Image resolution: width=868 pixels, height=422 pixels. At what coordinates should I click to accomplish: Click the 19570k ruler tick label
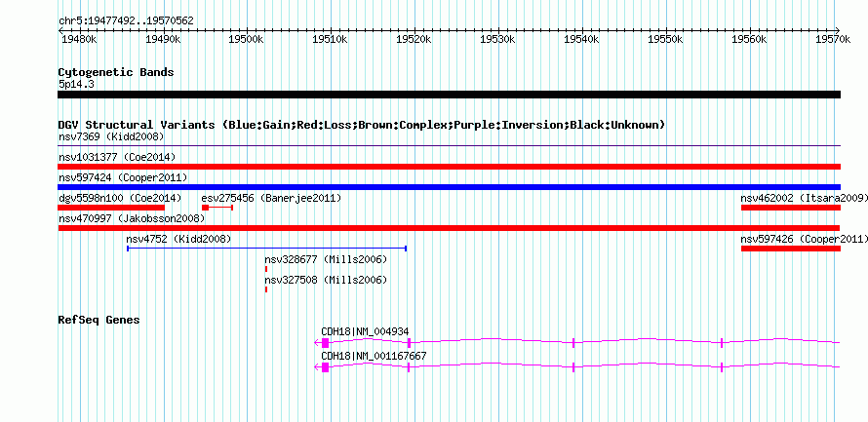tap(833, 39)
